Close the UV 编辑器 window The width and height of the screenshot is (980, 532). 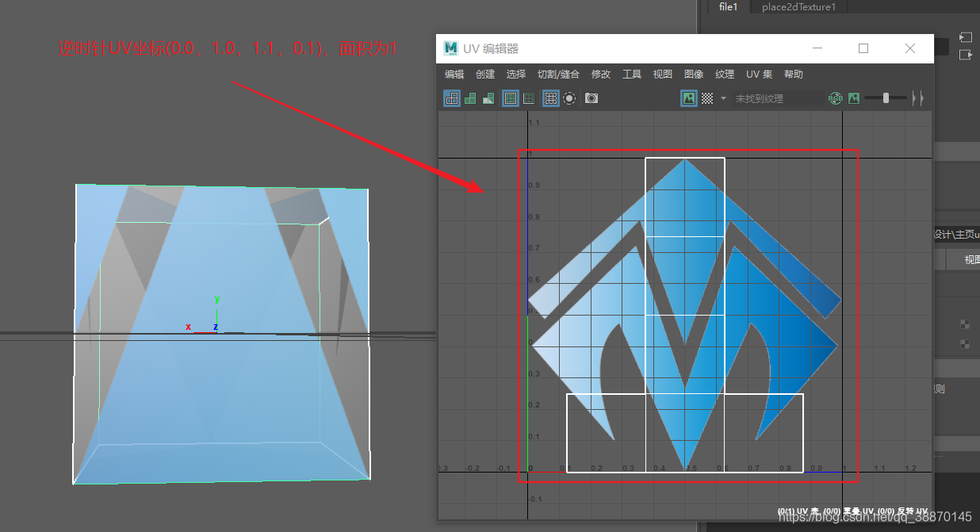[x=910, y=48]
